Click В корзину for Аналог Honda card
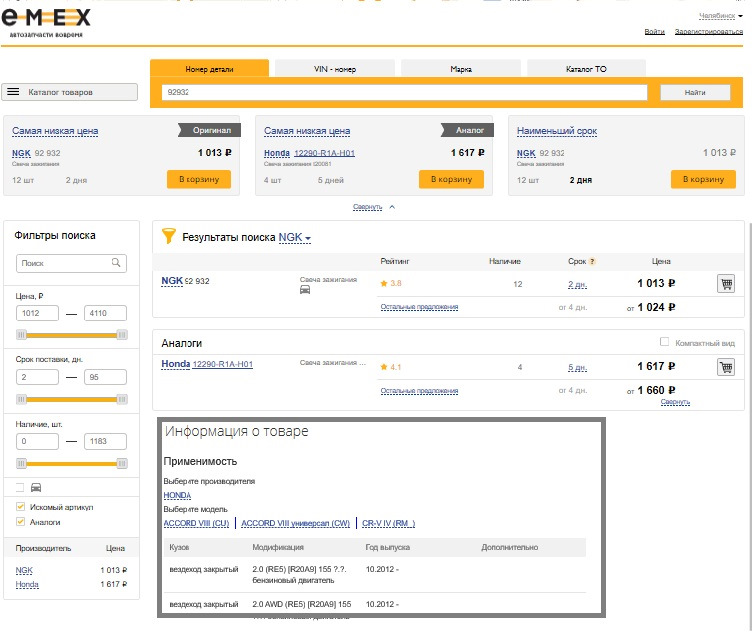Viewport: 752px width, 641px height. [x=451, y=179]
